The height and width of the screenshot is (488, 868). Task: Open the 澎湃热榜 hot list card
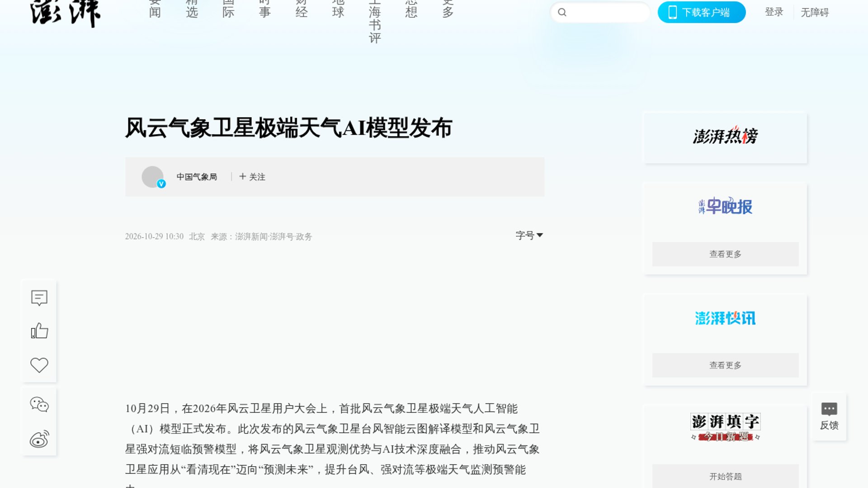tap(725, 137)
